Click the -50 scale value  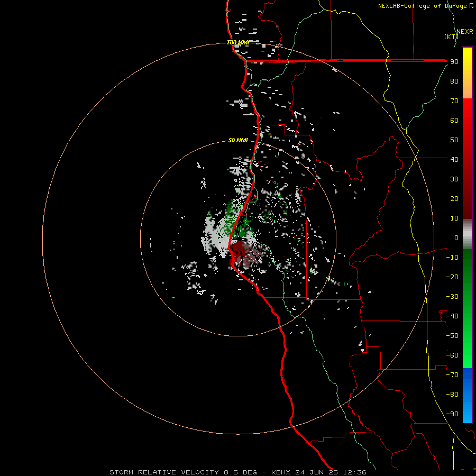[452, 336]
